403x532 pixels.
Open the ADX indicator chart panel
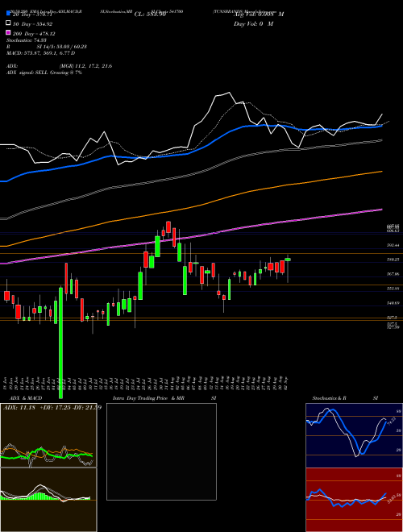click(x=48, y=435)
